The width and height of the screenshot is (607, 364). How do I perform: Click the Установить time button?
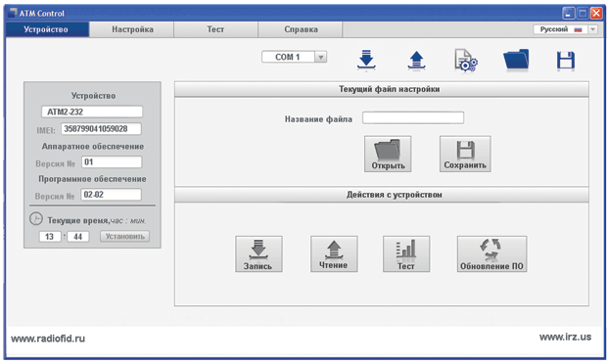[124, 236]
